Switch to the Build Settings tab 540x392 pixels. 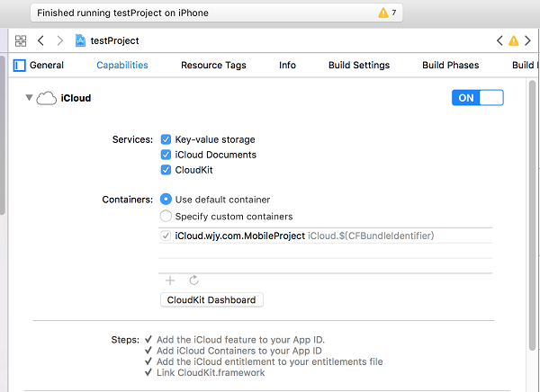359,65
